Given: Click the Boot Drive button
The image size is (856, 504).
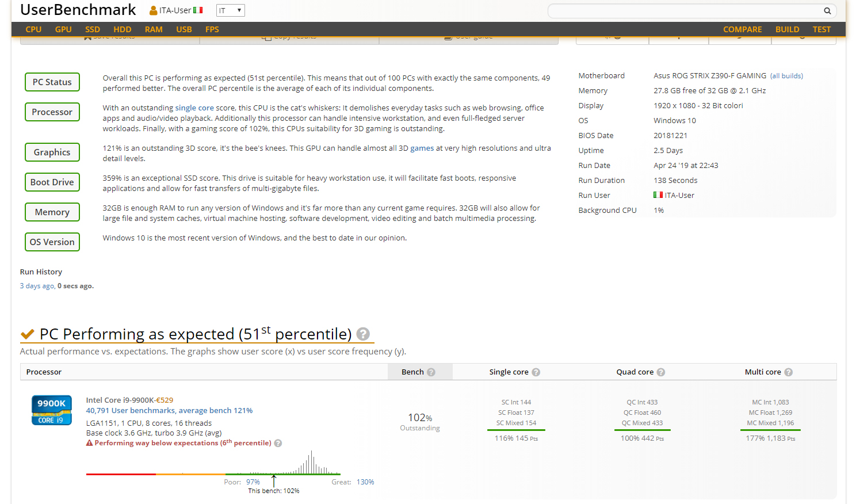Looking at the screenshot, I should click(x=52, y=182).
